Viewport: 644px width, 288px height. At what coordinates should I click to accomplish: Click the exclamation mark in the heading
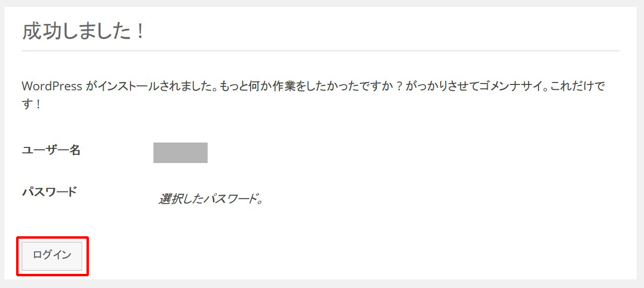pyautogui.click(x=140, y=31)
